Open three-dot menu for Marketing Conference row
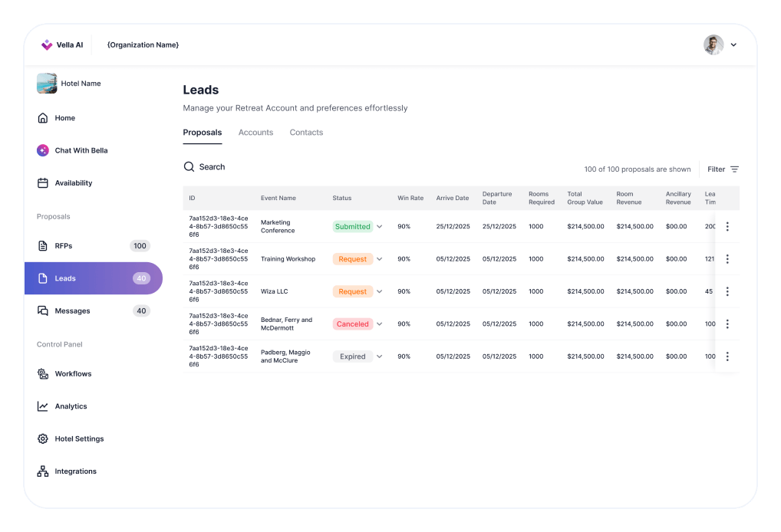The width and height of the screenshot is (781, 532). (x=727, y=227)
